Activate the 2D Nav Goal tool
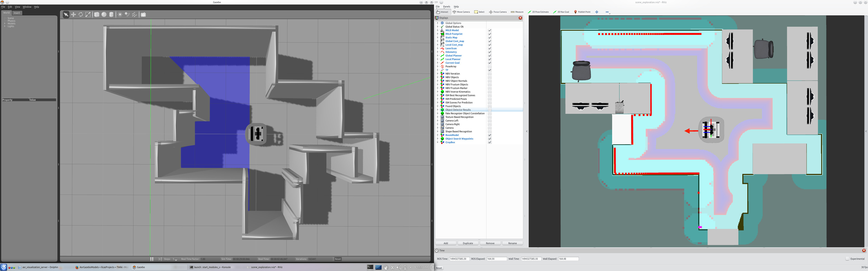The height and width of the screenshot is (271, 868). (561, 12)
